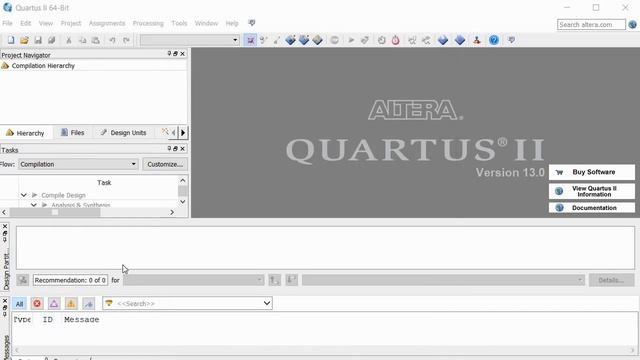The width and height of the screenshot is (640, 360).
Task: Open Help with the blue question icon
Action: [x=493, y=40]
